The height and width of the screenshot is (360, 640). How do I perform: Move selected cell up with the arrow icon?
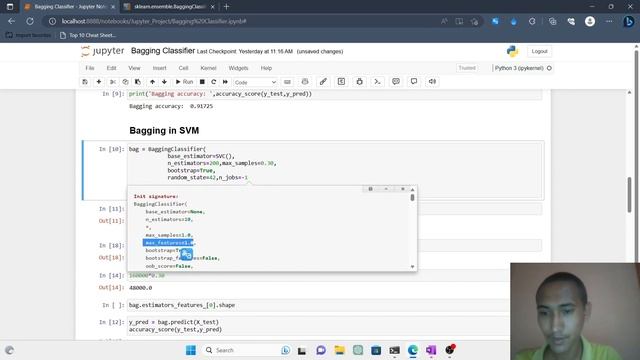pos(152,82)
